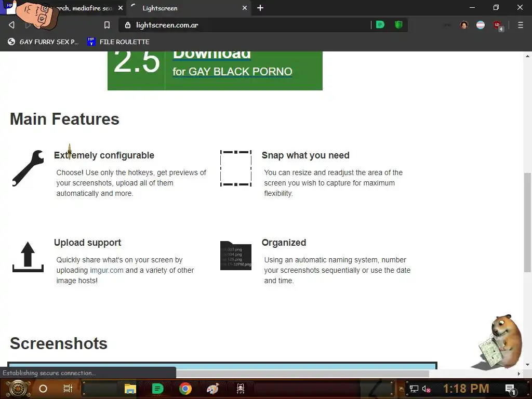Viewport: 532px width, 399px height.
Task: Click the hamster desktop assistant character
Action: (499, 341)
